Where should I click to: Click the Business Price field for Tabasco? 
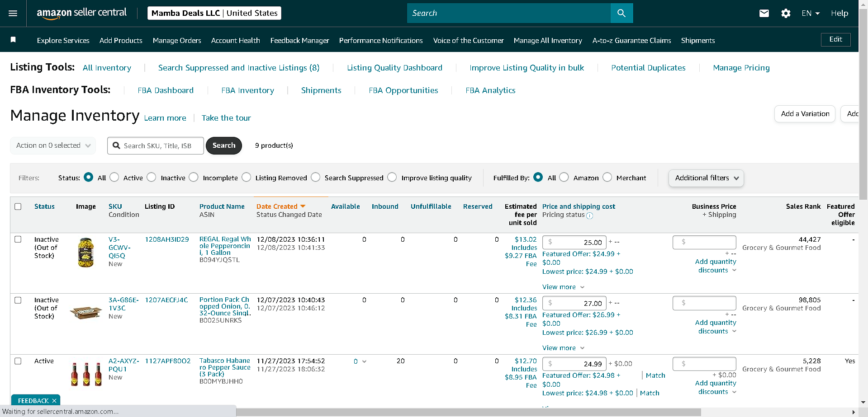click(x=704, y=364)
